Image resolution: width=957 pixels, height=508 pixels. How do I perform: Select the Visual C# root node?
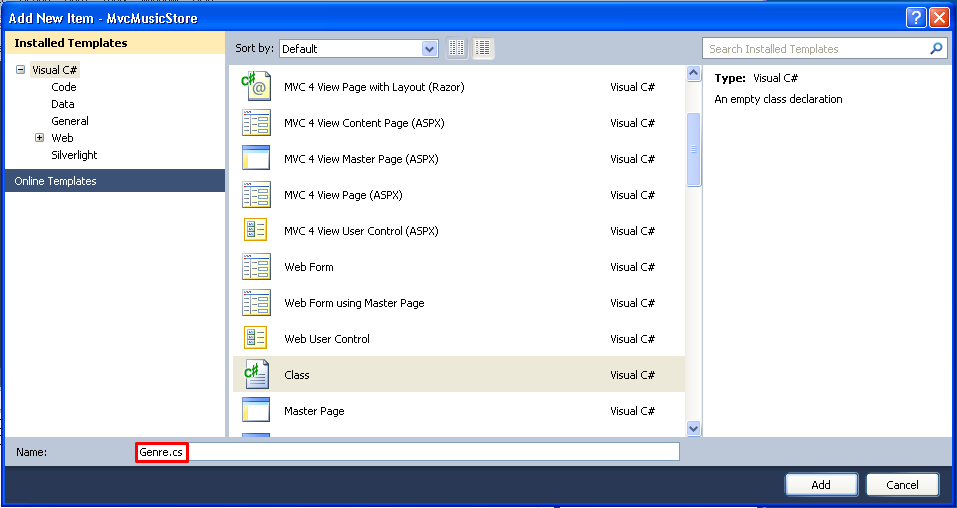(x=55, y=70)
